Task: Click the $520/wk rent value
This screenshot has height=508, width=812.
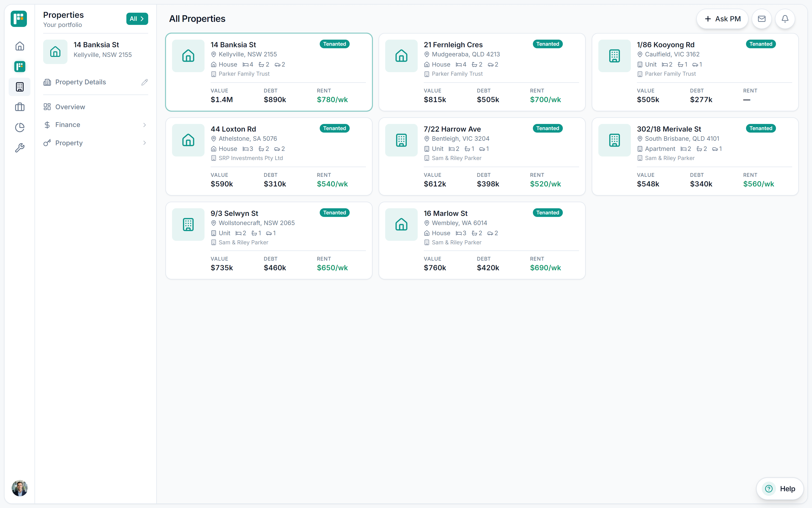Action: point(545,184)
